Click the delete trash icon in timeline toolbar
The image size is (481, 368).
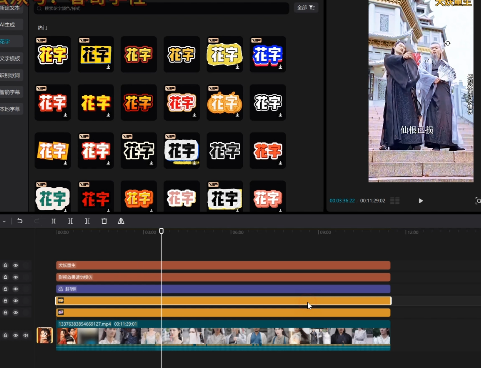pyautogui.click(x=104, y=221)
